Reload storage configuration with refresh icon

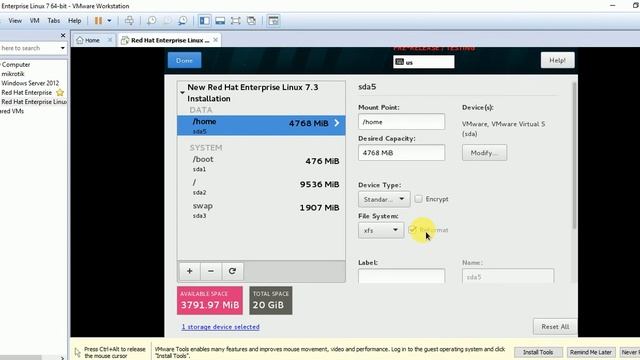click(x=232, y=271)
